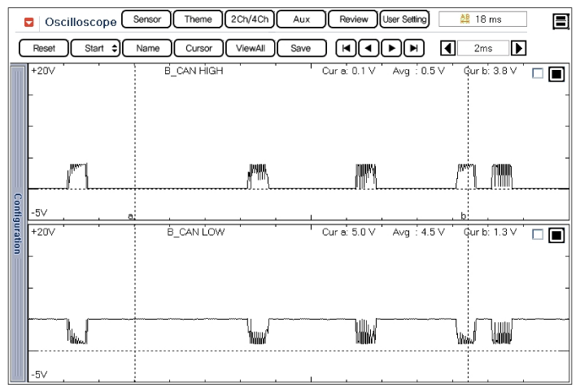Click Cur b: 3.8 V reading
This screenshot has width=580, height=392.
[491, 71]
